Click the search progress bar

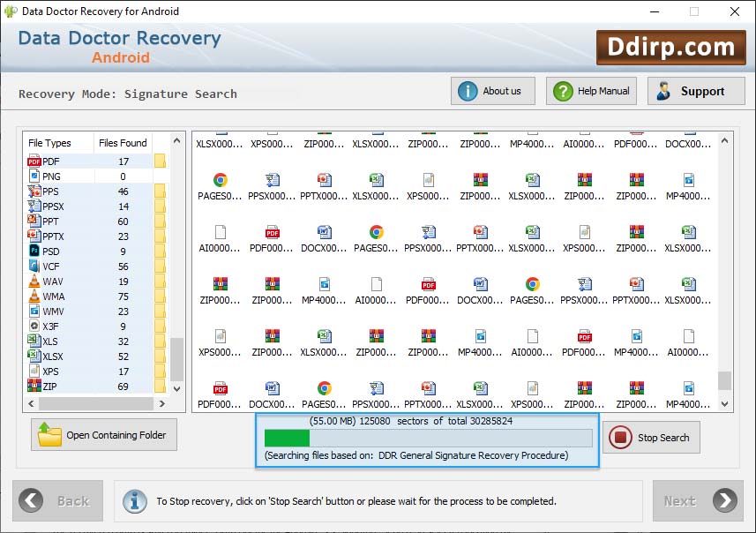428,438
